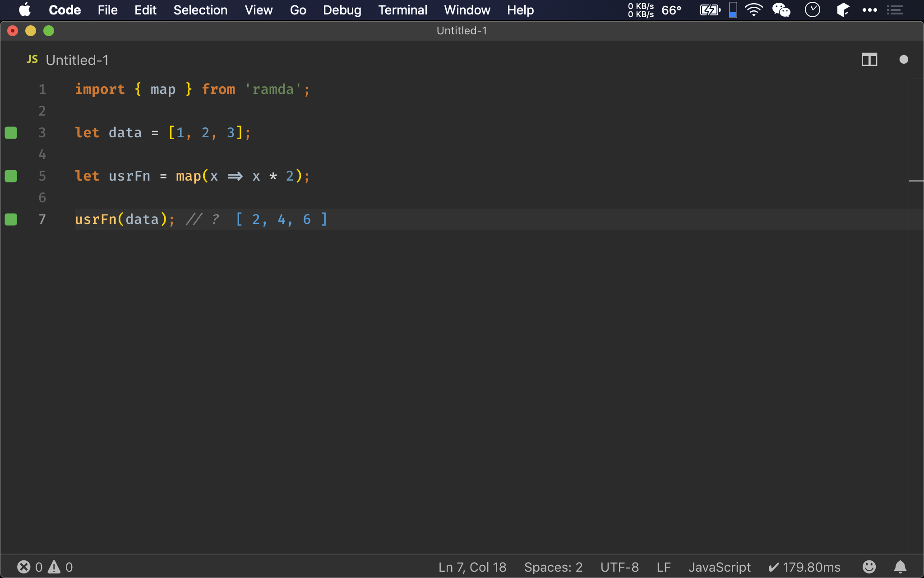Click the unsaved changes dot icon
The image size is (924, 578).
click(x=903, y=60)
